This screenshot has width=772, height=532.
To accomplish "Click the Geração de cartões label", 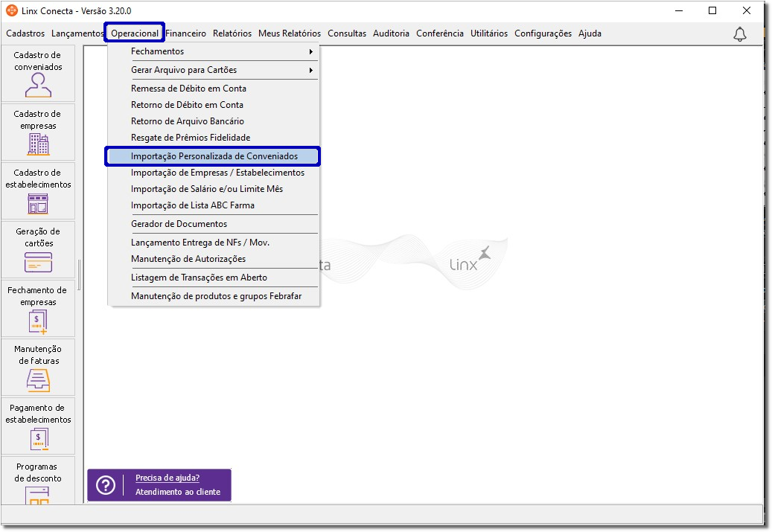I will coord(38,237).
